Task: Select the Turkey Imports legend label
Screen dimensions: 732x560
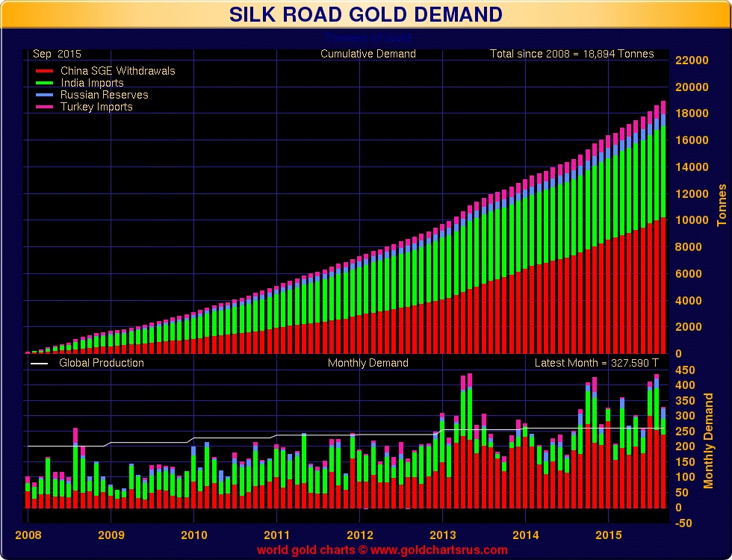Action: tap(96, 107)
